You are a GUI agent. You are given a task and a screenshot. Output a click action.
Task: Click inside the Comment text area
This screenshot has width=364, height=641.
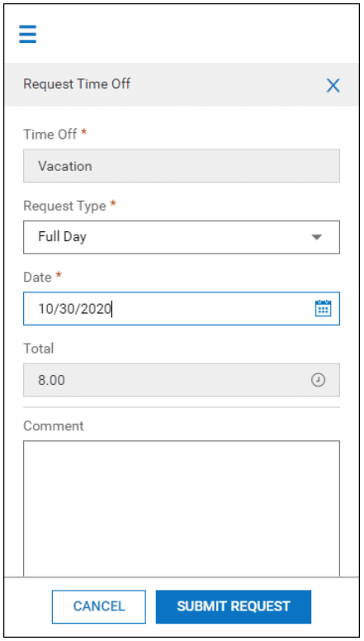[182, 509]
